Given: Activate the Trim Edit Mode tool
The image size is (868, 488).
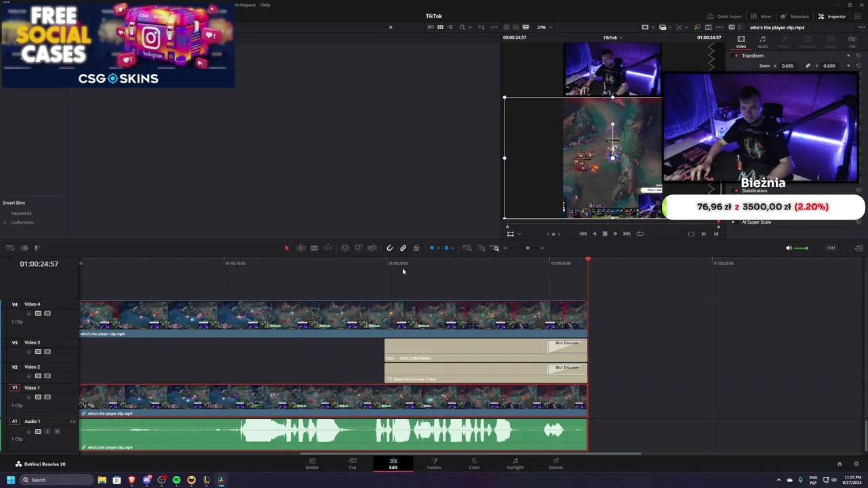Looking at the screenshot, I should [300, 248].
